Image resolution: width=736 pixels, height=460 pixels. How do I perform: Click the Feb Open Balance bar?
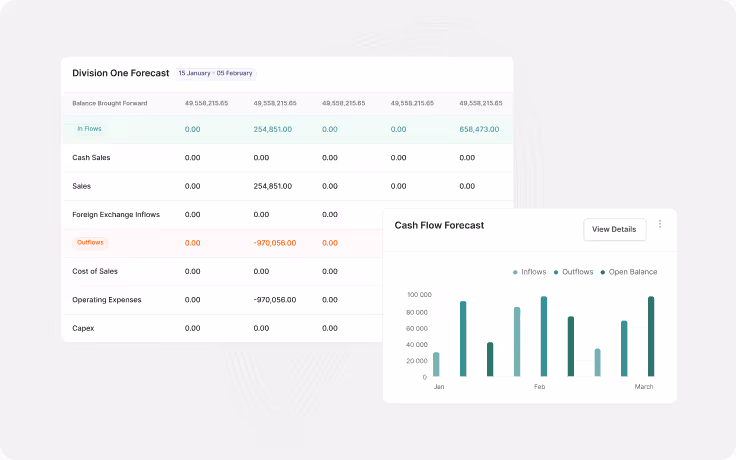point(571,346)
